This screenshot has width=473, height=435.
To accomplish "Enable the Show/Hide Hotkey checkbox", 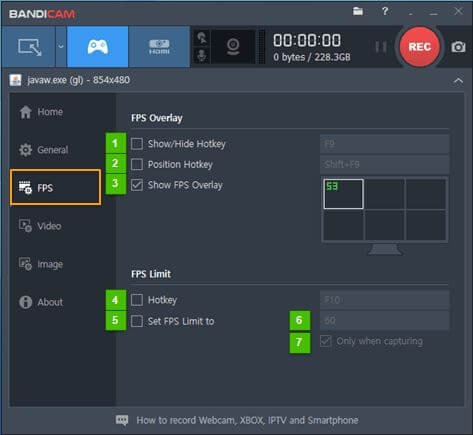I will tap(137, 144).
